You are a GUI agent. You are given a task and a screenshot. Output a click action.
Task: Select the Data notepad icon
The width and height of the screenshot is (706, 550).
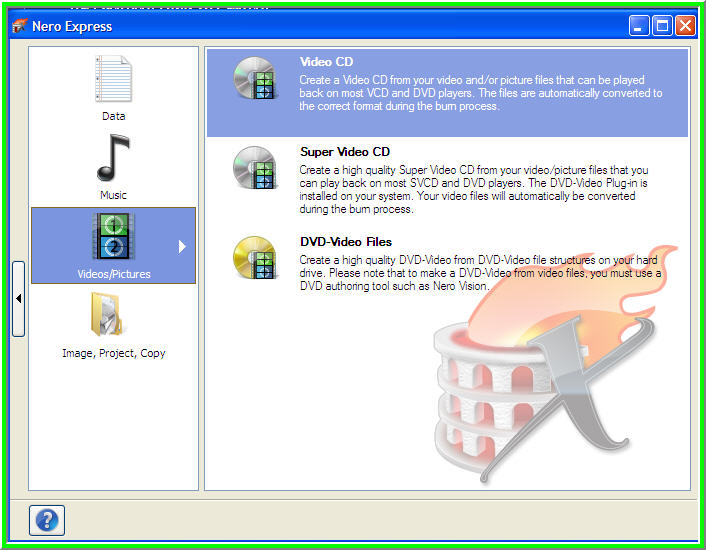pyautogui.click(x=113, y=79)
